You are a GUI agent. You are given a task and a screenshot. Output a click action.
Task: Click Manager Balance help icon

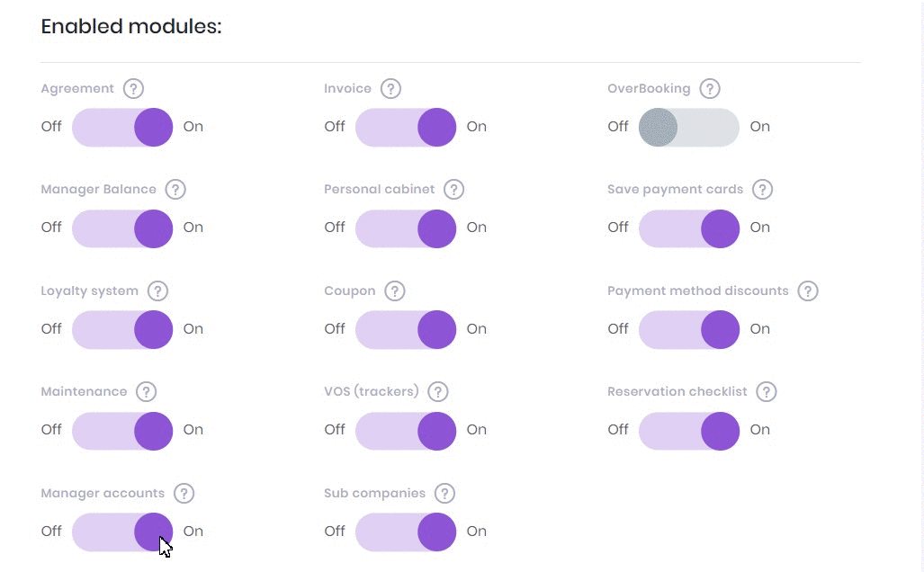176,190
